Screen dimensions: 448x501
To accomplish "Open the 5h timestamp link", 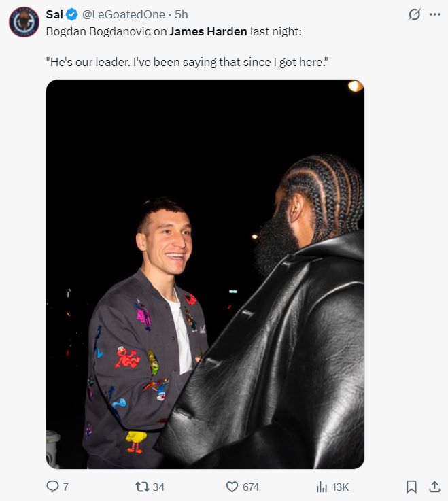I will (182, 14).
